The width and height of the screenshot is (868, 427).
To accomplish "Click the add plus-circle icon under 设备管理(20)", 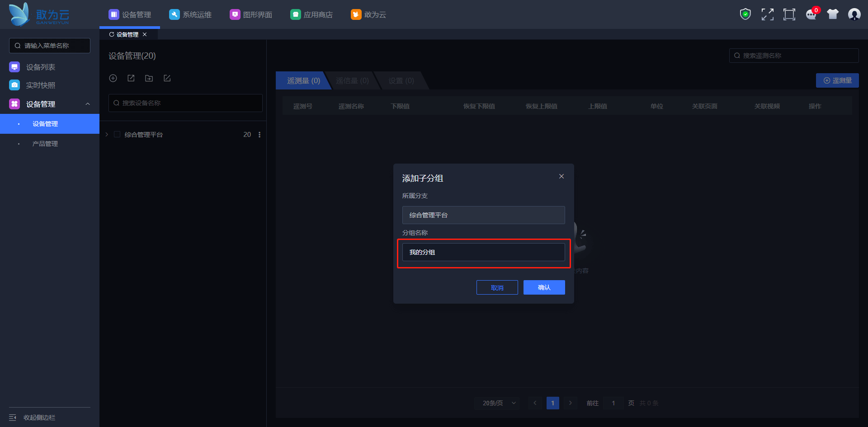I will point(113,78).
